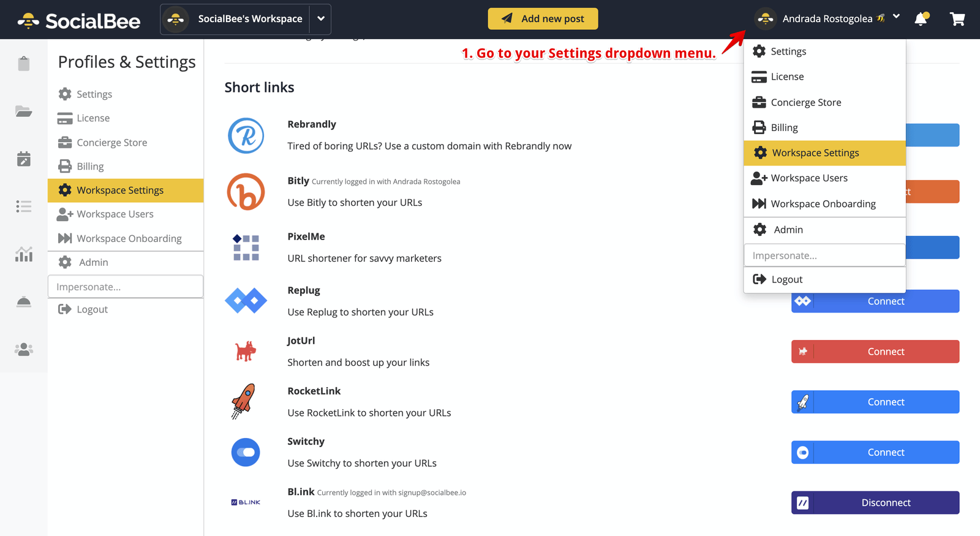The image size is (980, 536).
Task: Choose Workspace Onboarding in the dropdown menu
Action: 824,203
